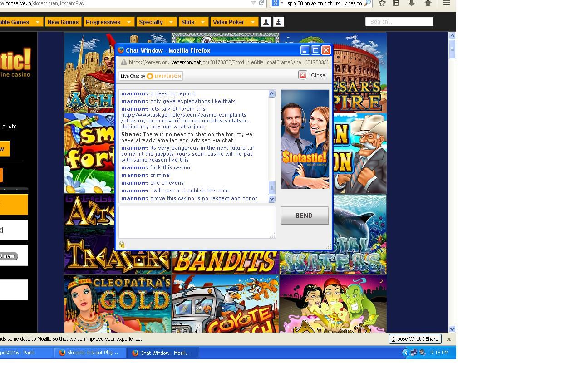Click the Firefox icon in Chat Window title
Screen dimensions: 581x392
point(121,50)
